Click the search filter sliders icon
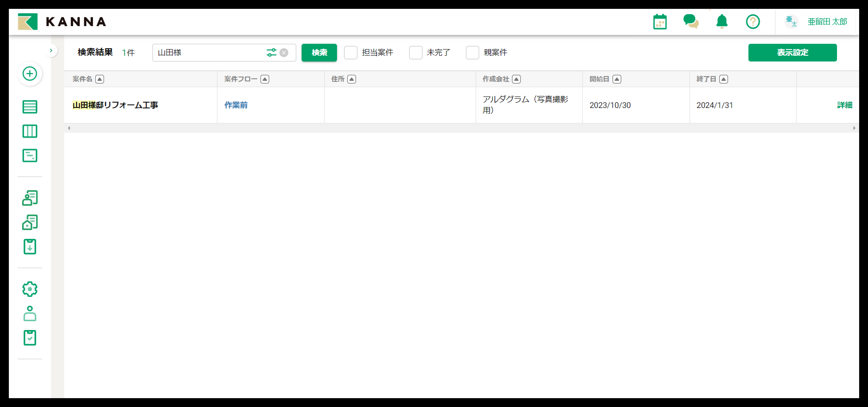Image resolution: width=868 pixels, height=407 pixels. (271, 52)
